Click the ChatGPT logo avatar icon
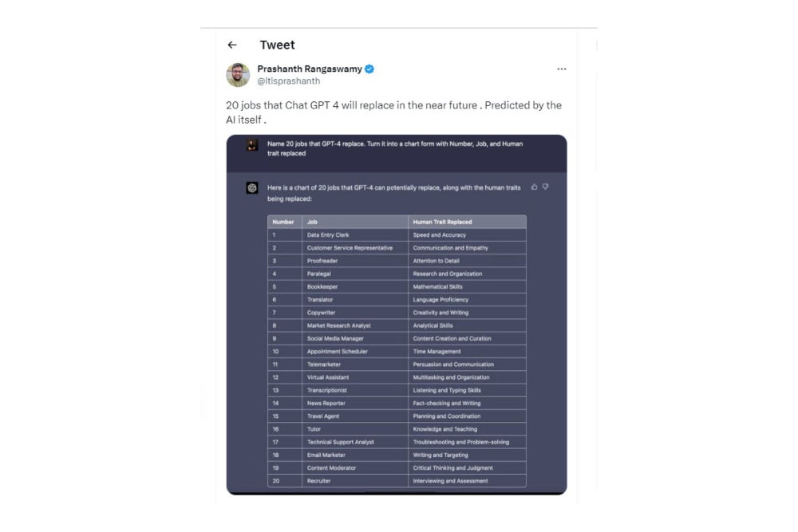Screen dimensions: 798x532 point(252,187)
